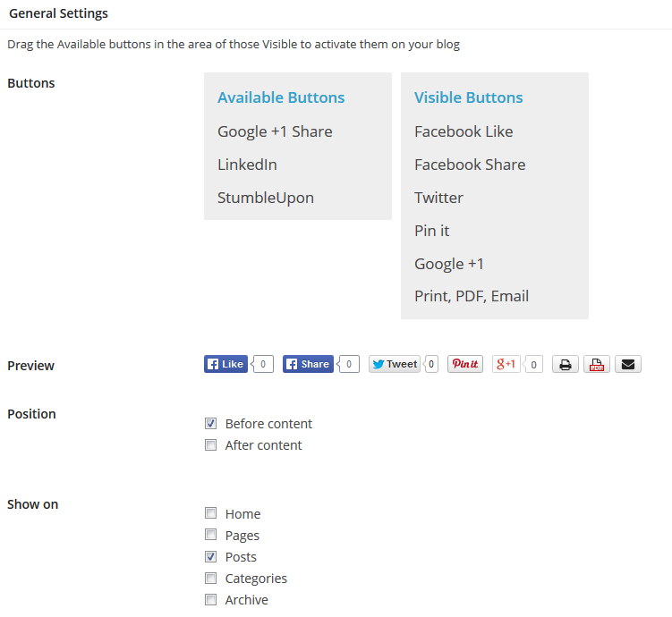Click the Facebook Share preview button
The image size is (672, 617).
[308, 364]
